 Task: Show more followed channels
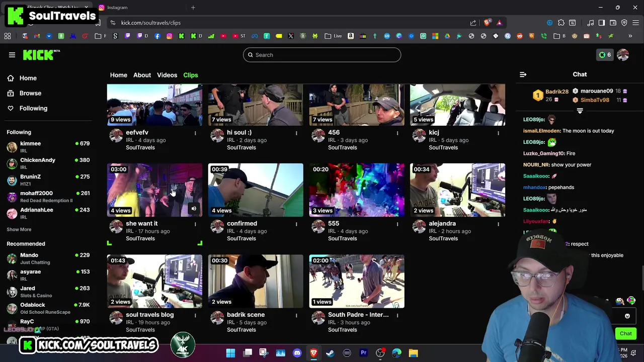pyautogui.click(x=19, y=229)
